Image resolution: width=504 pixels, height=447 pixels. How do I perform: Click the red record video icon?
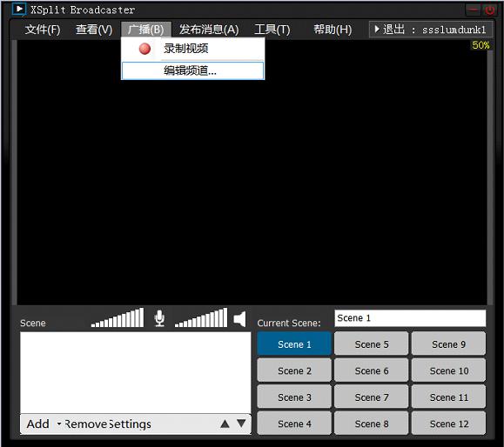tap(144, 49)
